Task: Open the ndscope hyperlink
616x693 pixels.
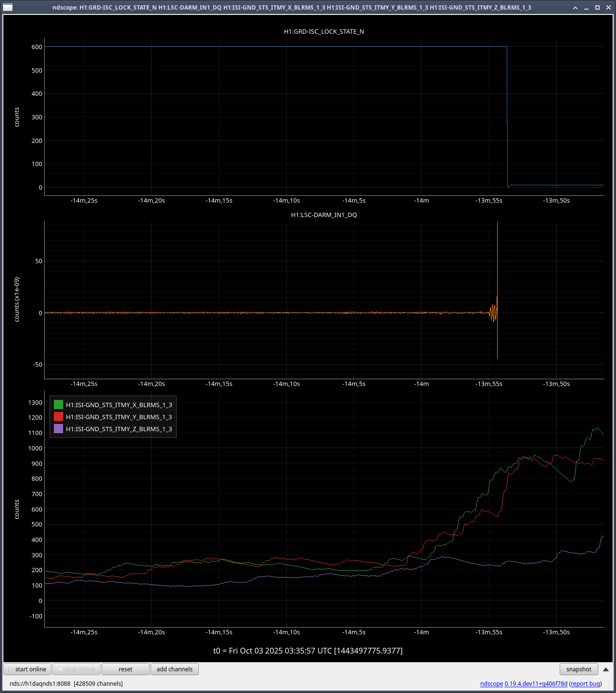Action: pos(491,683)
